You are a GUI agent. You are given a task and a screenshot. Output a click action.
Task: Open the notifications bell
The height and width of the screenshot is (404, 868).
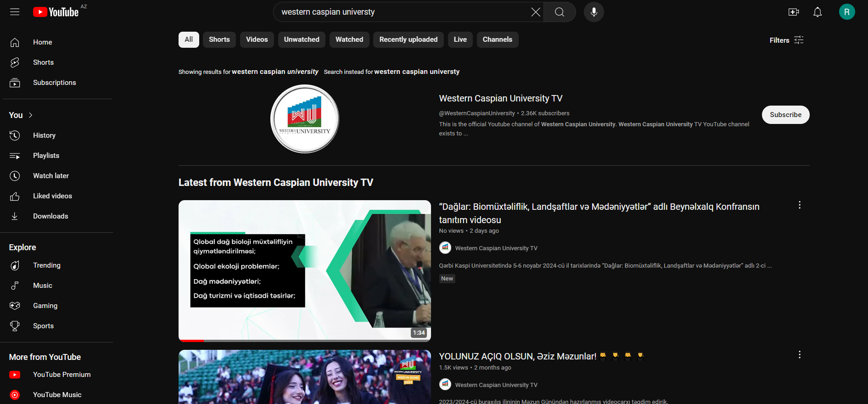pyautogui.click(x=818, y=12)
